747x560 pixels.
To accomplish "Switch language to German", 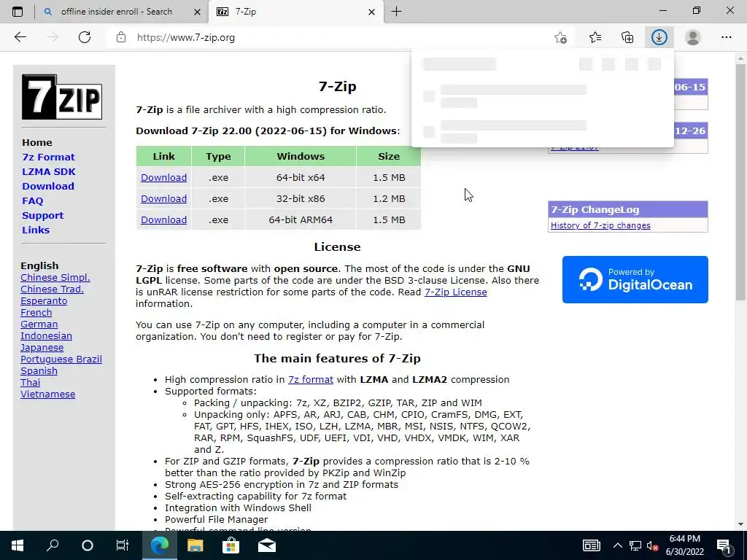I will pos(39,324).
